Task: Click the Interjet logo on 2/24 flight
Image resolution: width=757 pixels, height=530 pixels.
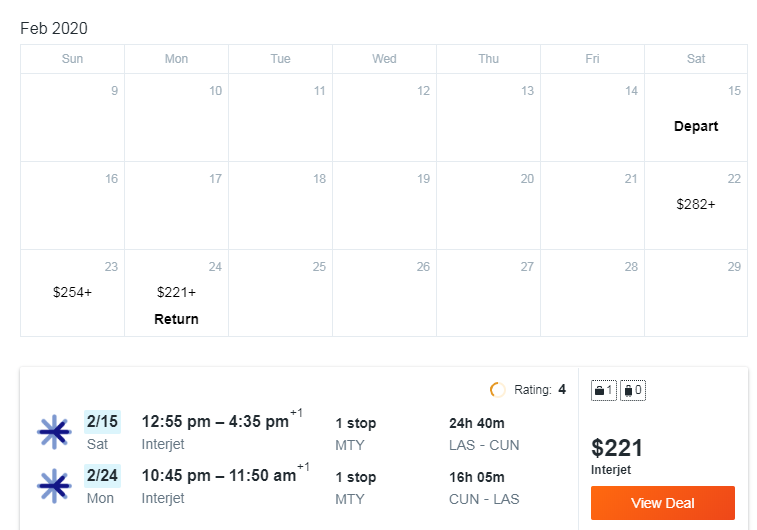Action: (55, 486)
